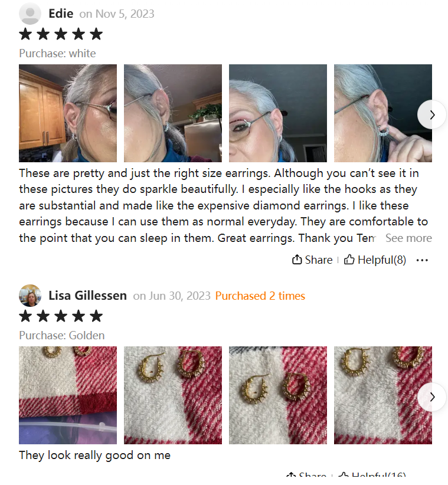Image resolution: width=448 pixels, height=485 pixels.
Task: Click the Purchased 2 times label
Action: tap(260, 296)
